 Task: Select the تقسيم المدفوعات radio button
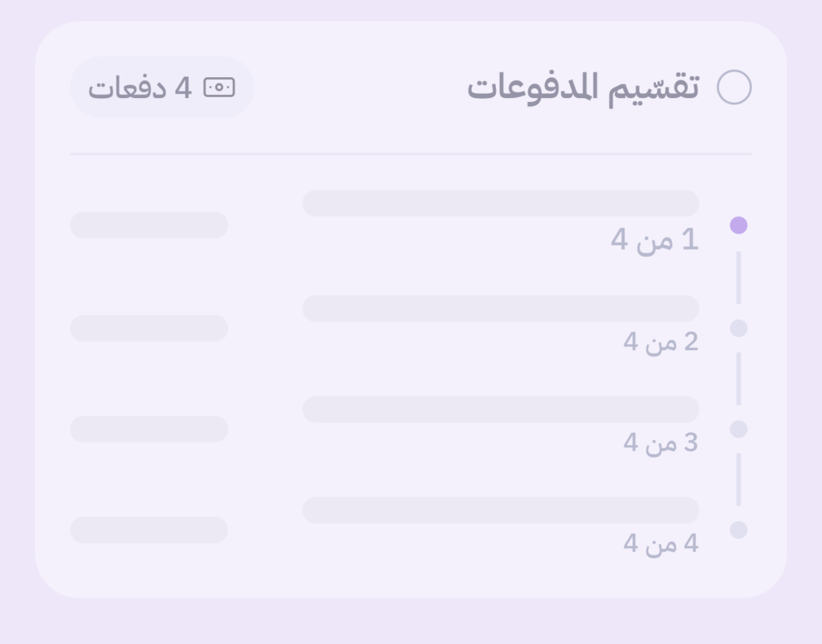coord(734,88)
